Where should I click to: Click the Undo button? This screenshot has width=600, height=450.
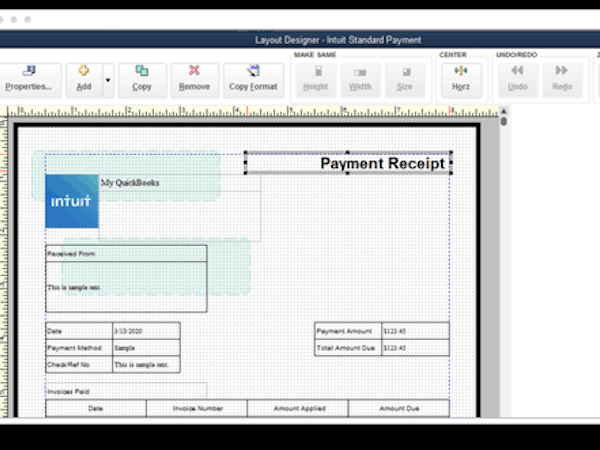518,80
